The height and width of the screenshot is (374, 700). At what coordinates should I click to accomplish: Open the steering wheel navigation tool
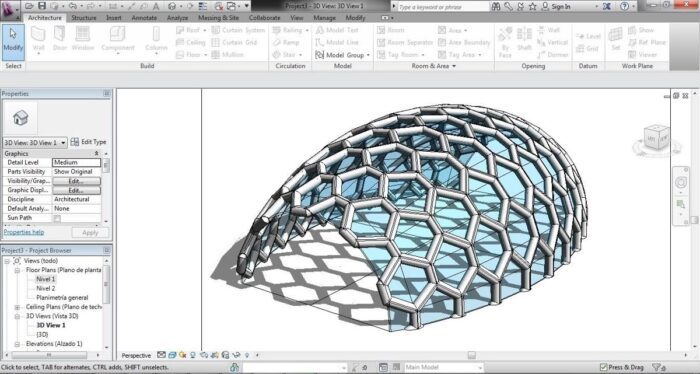click(x=681, y=183)
